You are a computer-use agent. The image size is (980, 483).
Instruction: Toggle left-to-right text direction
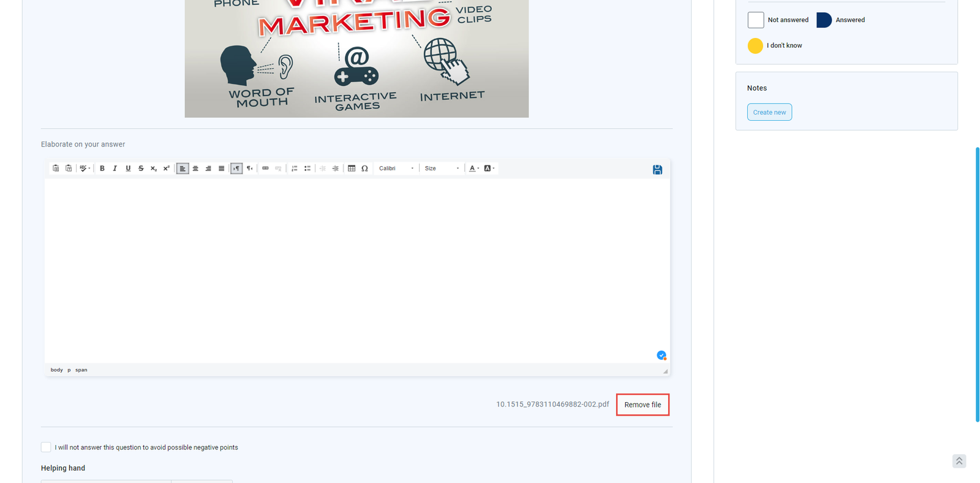coord(236,169)
